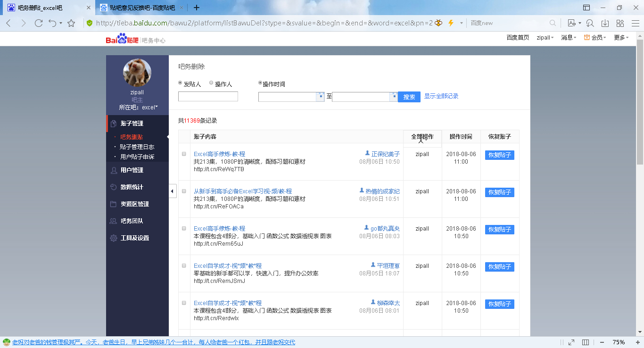This screenshot has height=348, width=644.
Task: Select the 操作人 radio button
Action: coord(211,83)
